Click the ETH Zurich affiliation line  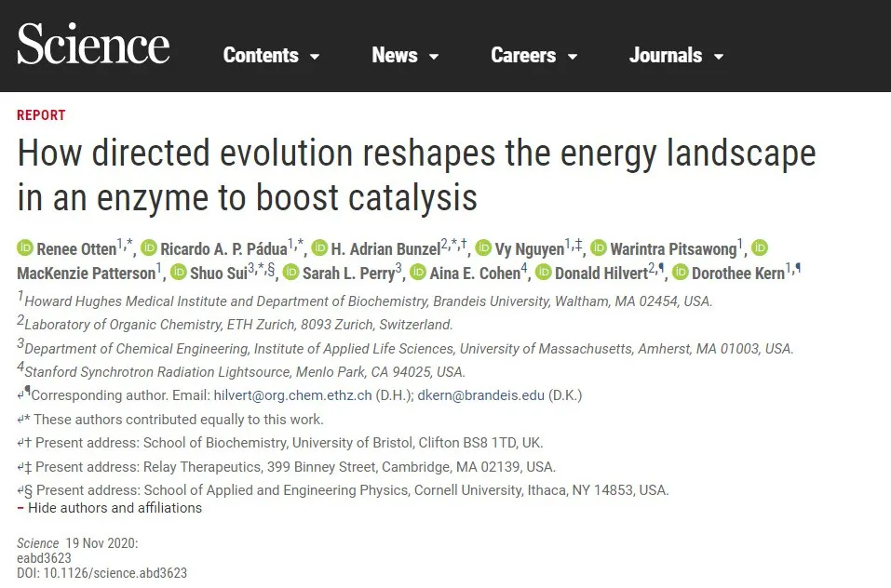(236, 324)
